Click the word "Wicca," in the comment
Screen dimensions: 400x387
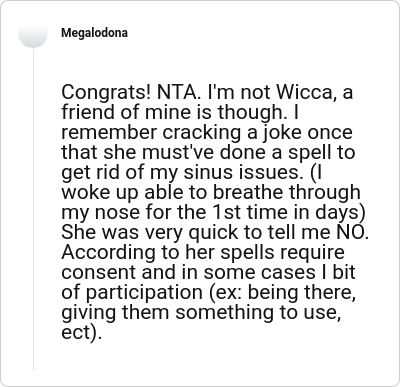(x=306, y=92)
